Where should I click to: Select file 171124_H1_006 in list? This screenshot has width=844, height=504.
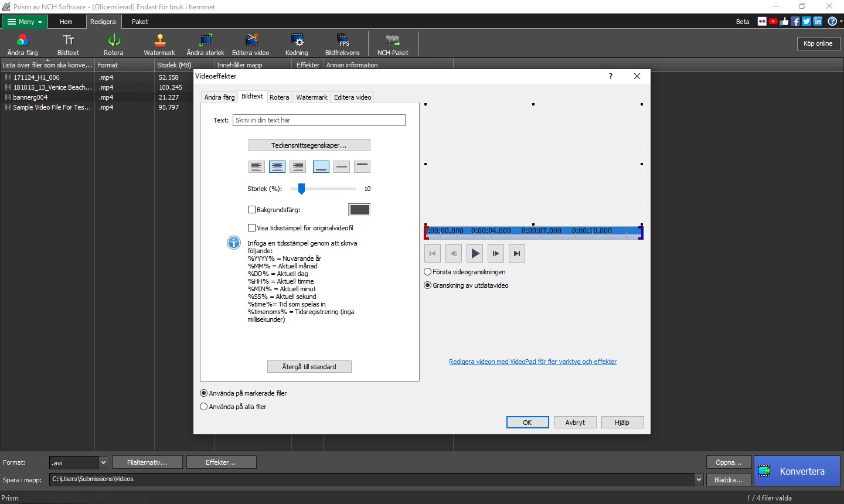36,77
